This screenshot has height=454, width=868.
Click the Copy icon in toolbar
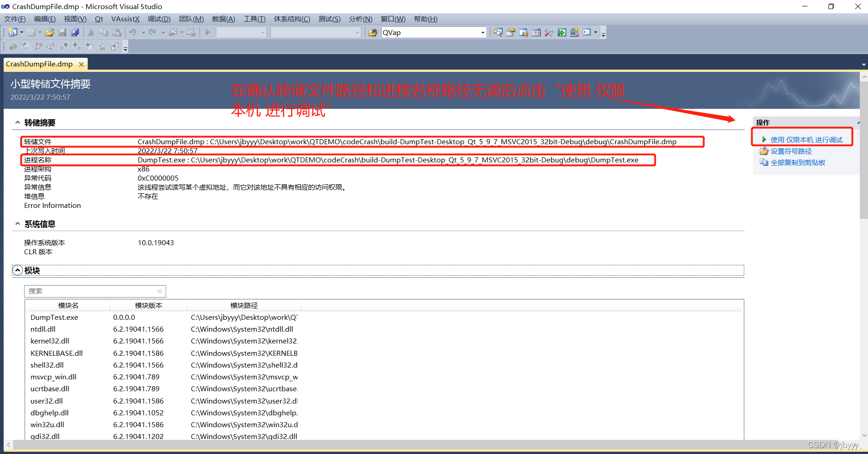(x=104, y=32)
